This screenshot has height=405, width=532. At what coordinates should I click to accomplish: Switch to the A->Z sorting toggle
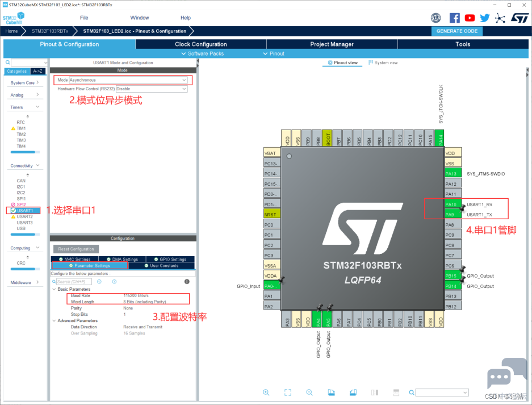click(x=37, y=72)
